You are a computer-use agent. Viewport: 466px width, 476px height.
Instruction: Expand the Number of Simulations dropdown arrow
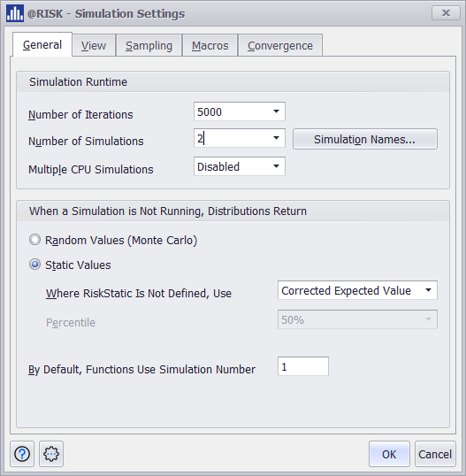pyautogui.click(x=276, y=138)
